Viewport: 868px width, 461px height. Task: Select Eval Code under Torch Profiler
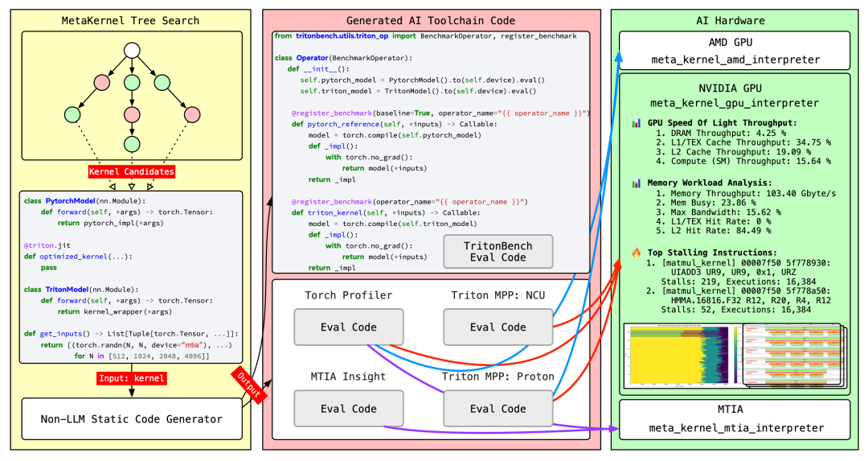point(342,327)
